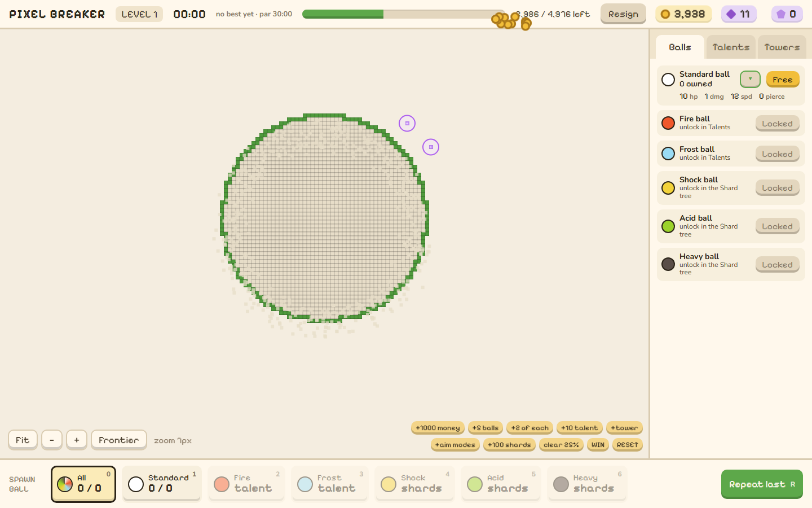Open the Towers tab
Image resolution: width=812 pixels, height=508 pixels.
click(782, 47)
